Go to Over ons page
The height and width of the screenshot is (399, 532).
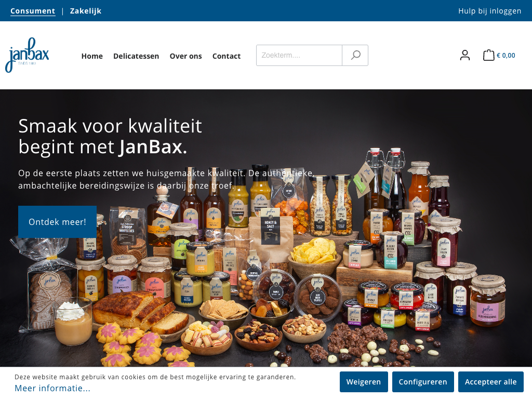[185, 56]
